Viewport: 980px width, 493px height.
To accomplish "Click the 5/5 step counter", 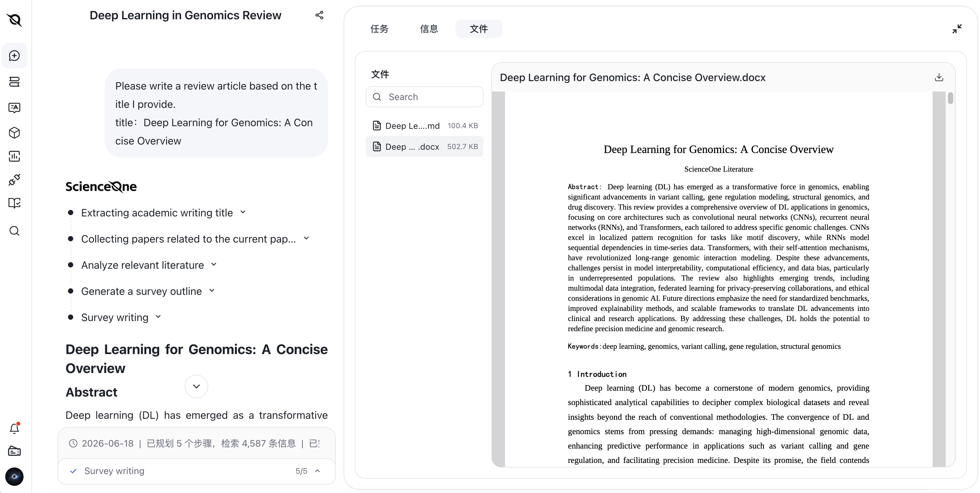I will tap(301, 471).
